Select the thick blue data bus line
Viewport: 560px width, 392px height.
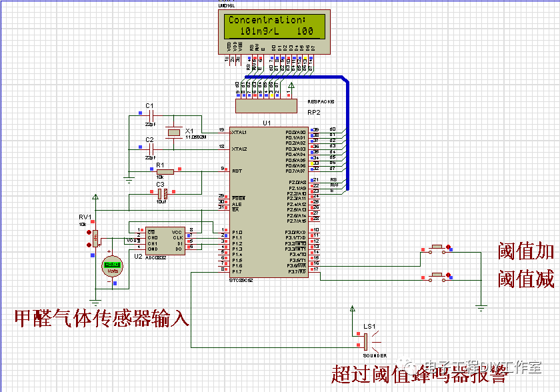click(347, 135)
